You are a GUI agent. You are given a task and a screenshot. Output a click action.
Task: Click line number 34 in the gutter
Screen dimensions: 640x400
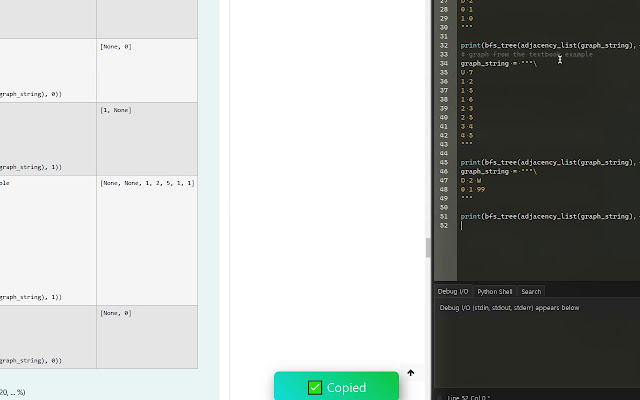(x=443, y=63)
